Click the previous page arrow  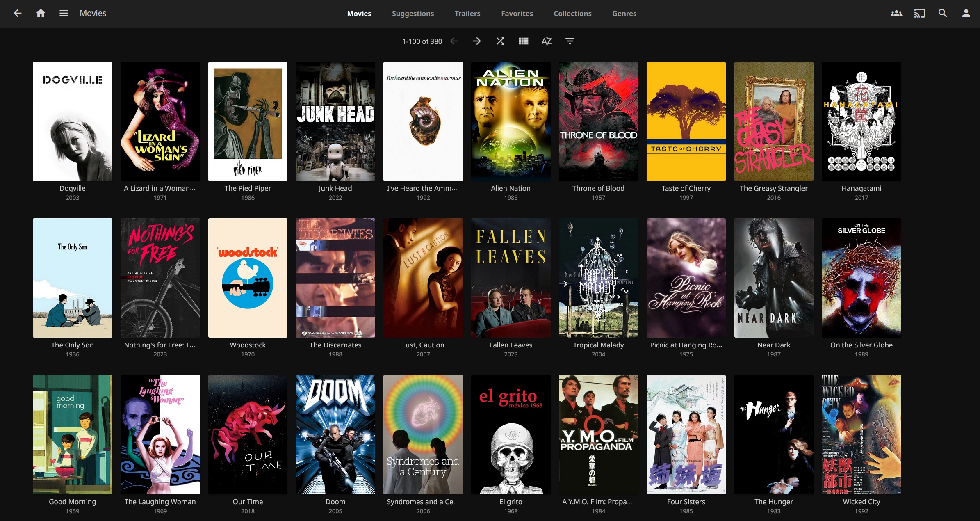(454, 41)
